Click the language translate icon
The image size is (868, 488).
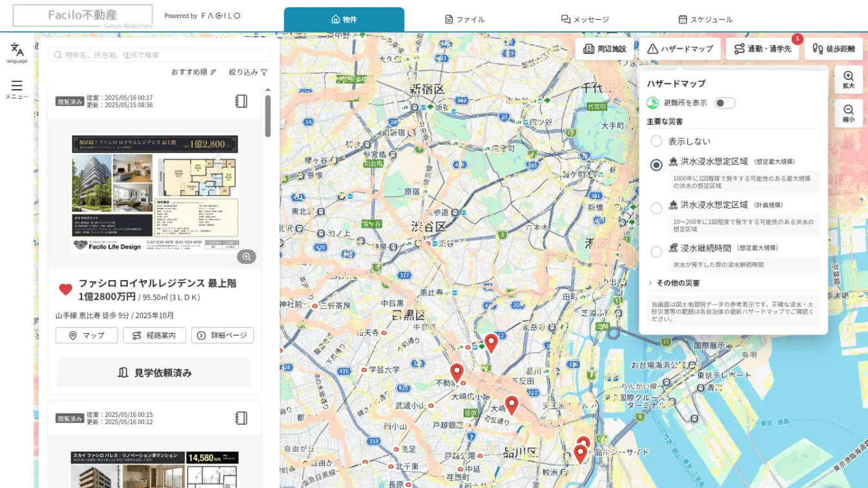pos(17,50)
